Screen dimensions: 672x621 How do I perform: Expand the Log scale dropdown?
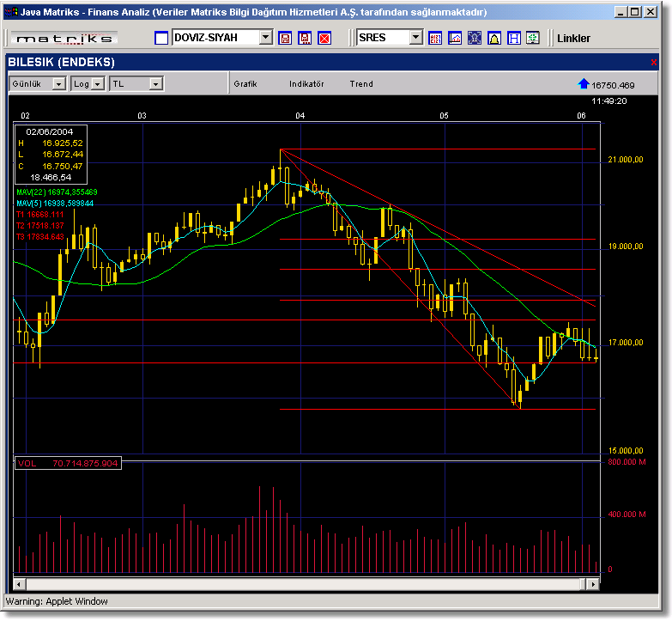point(97,84)
